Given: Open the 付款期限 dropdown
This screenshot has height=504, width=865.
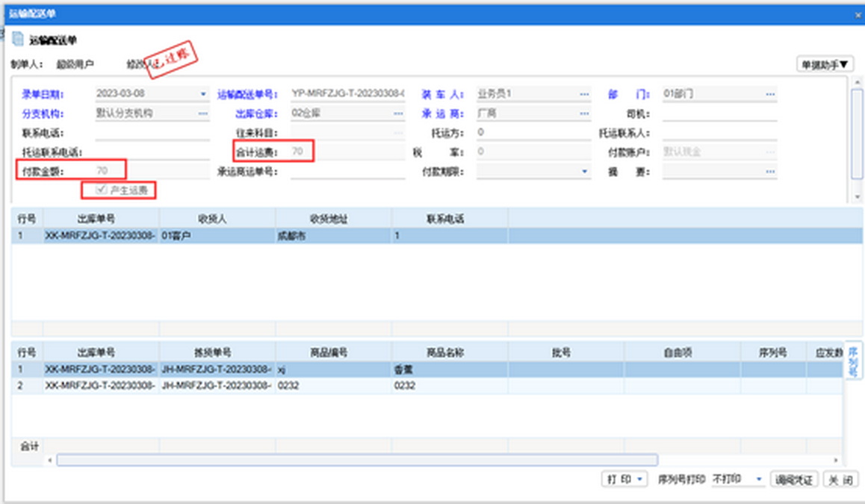Looking at the screenshot, I should click(584, 172).
